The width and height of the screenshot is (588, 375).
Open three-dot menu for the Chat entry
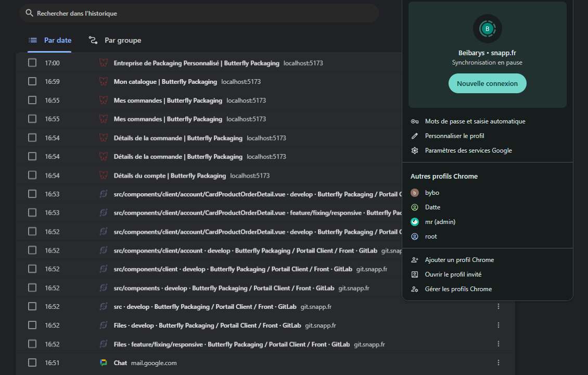(498, 363)
